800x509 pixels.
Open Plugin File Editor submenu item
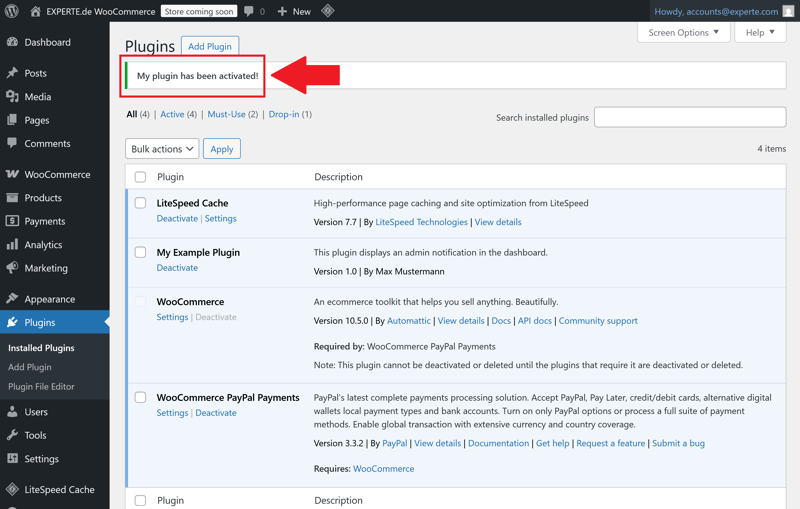(x=41, y=387)
